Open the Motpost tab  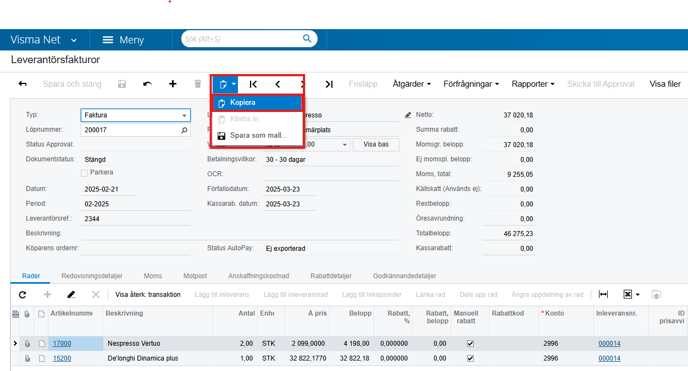point(195,276)
